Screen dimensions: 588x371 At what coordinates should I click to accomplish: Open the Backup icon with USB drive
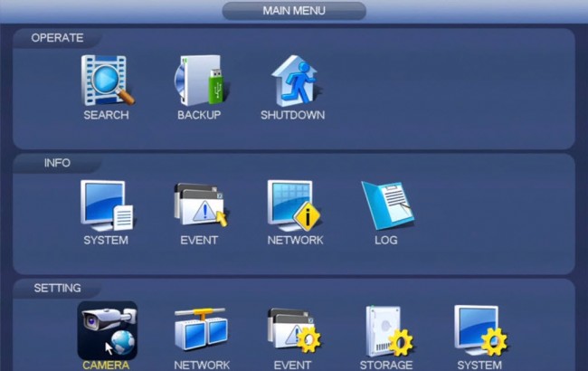pos(202,81)
